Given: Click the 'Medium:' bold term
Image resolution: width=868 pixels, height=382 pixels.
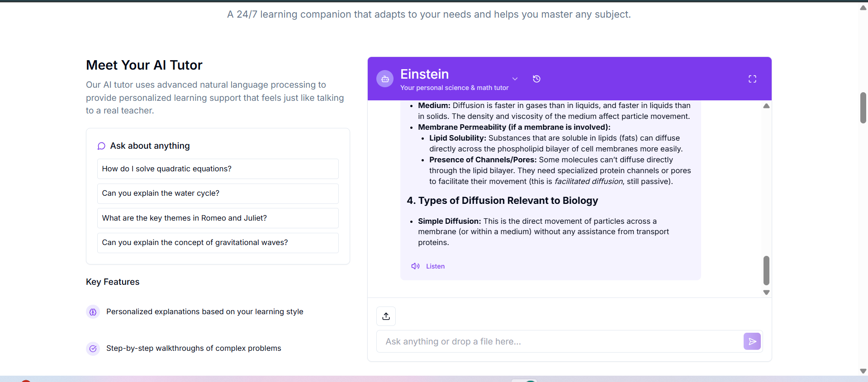Looking at the screenshot, I should click(x=434, y=105).
